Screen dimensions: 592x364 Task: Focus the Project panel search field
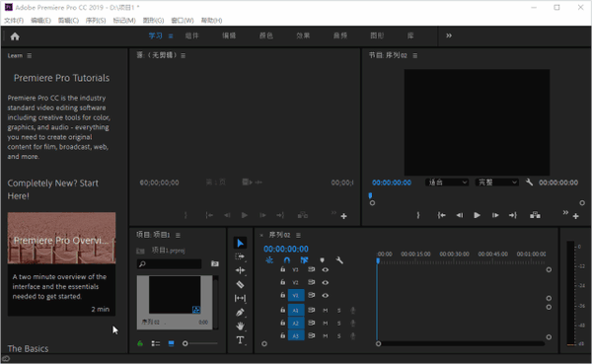(x=169, y=264)
